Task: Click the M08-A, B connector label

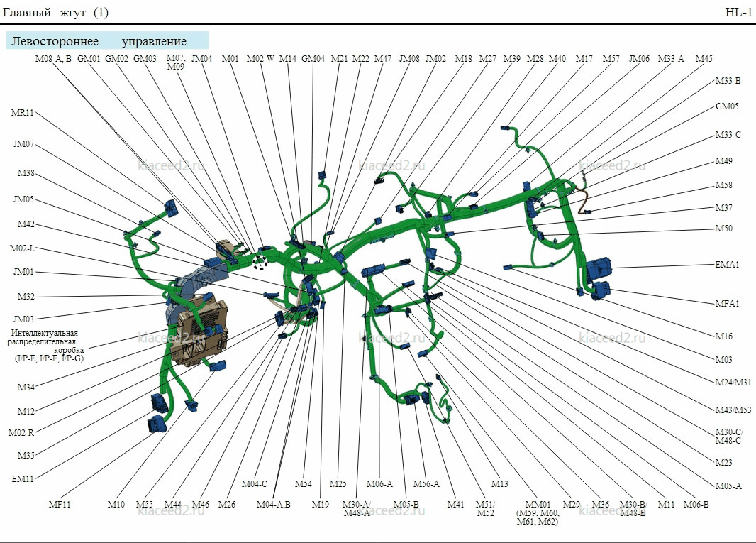Action: tap(53, 59)
